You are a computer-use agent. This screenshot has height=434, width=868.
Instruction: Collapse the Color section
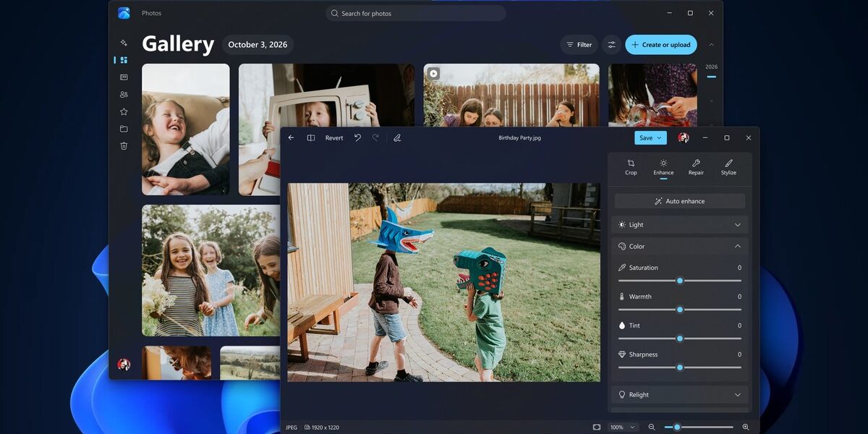680,247
